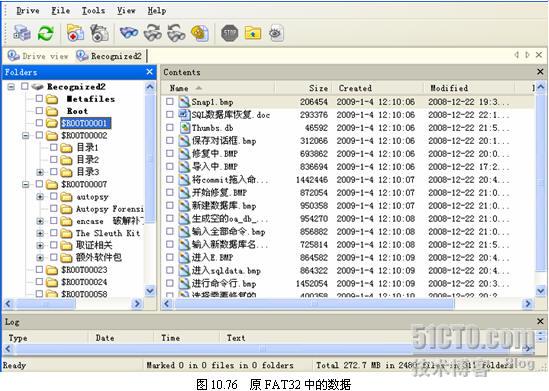Screen dimensions: 549x391
Task: Expand the 额外软件包 folder node
Action: point(40,258)
